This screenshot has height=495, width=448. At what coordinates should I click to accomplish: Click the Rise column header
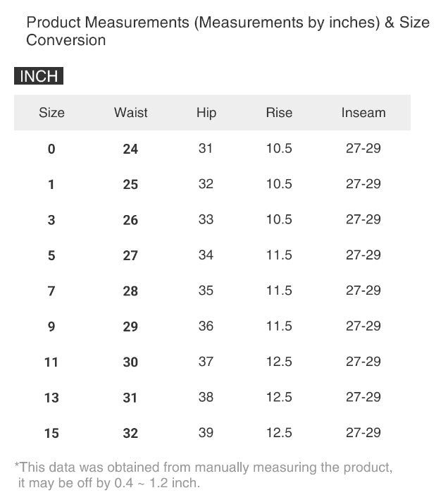279,113
